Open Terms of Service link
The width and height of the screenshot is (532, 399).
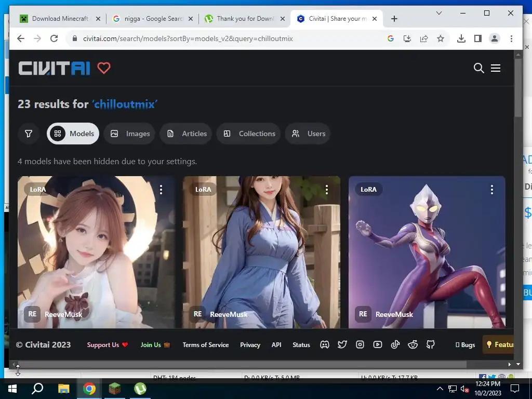pos(206,345)
